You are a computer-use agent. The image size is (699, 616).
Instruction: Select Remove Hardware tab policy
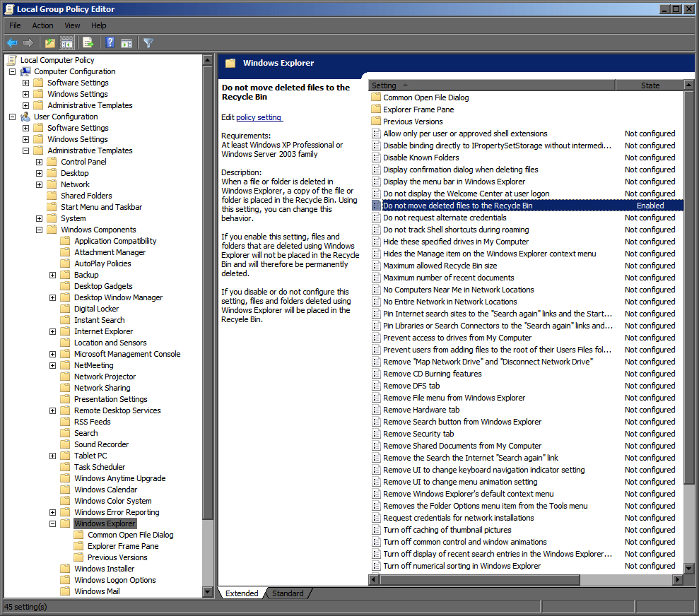point(421,410)
